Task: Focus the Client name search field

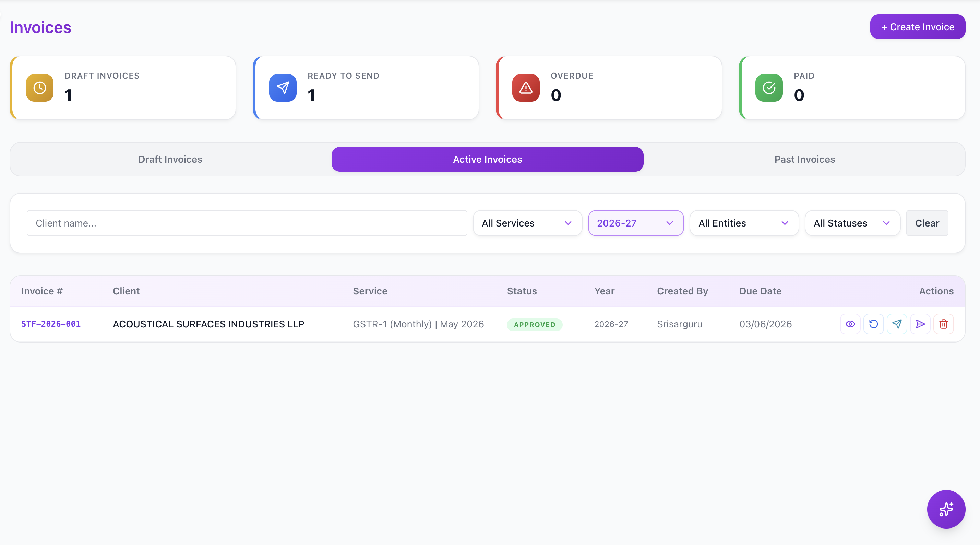Action: pos(247,223)
